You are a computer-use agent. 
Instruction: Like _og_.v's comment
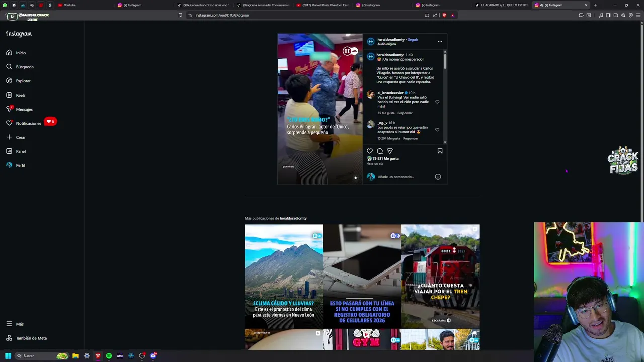(x=437, y=130)
